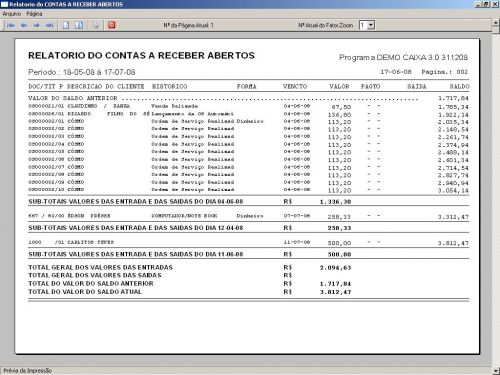Click the saldo 1.922,14
This screenshot has width=500, height=375.
(453, 115)
